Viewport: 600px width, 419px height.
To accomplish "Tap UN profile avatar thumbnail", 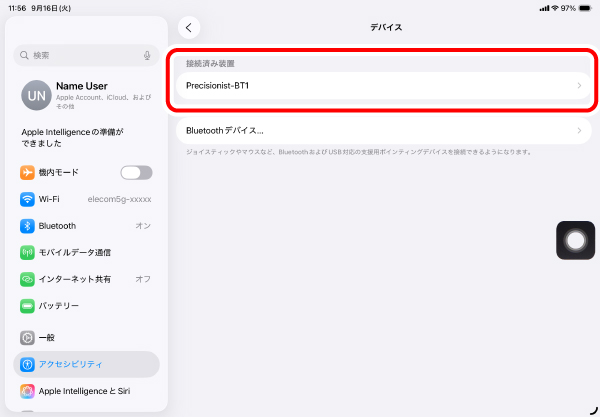I will point(35,94).
